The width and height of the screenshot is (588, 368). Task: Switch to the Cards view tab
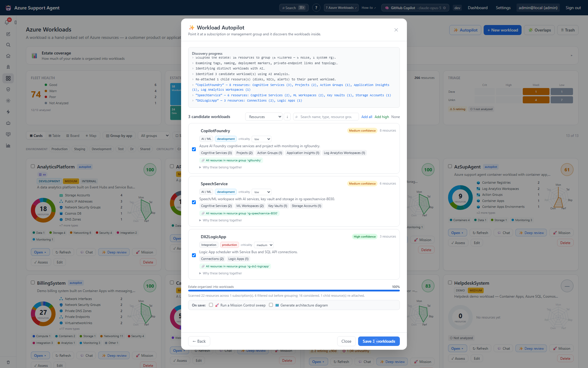36,136
